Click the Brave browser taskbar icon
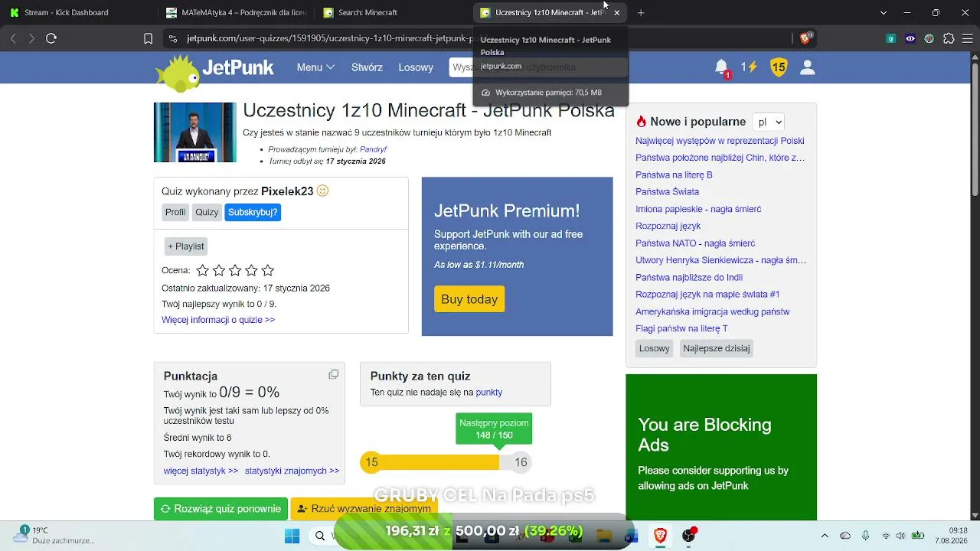980x551 pixels. pos(660,536)
